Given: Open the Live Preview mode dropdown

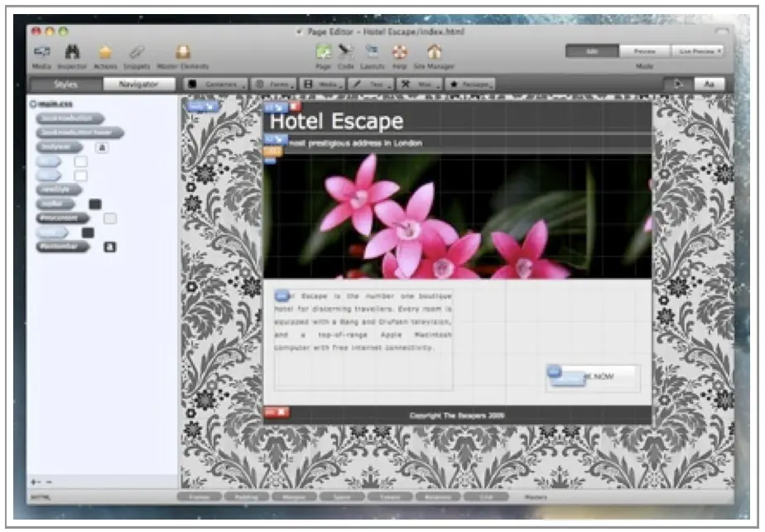Looking at the screenshot, I should pos(698,51).
